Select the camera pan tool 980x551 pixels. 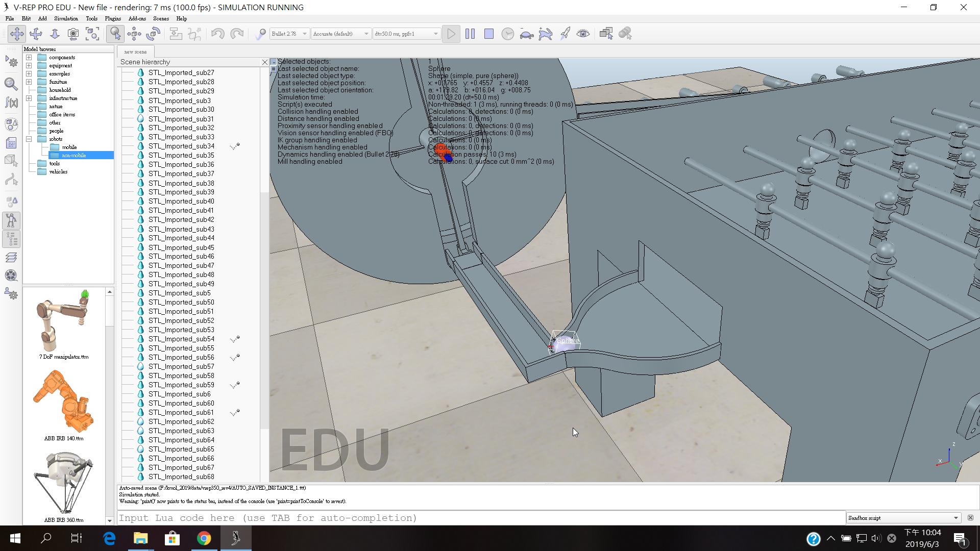click(16, 34)
